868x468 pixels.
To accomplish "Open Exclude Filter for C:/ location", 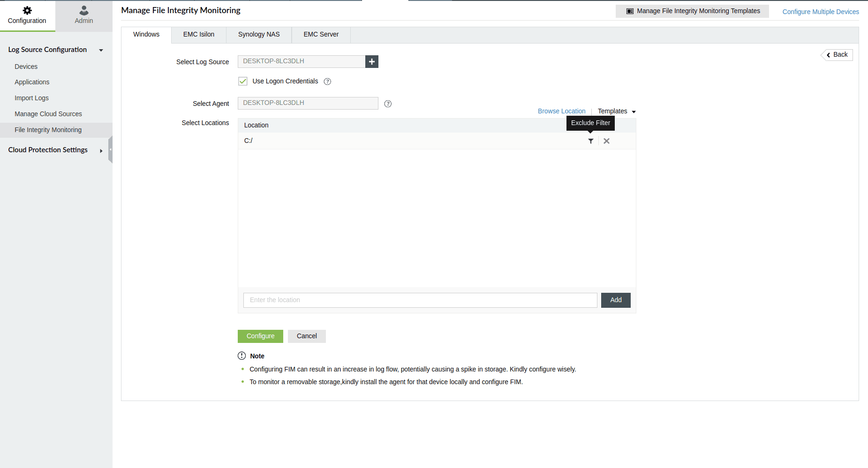I will point(591,141).
